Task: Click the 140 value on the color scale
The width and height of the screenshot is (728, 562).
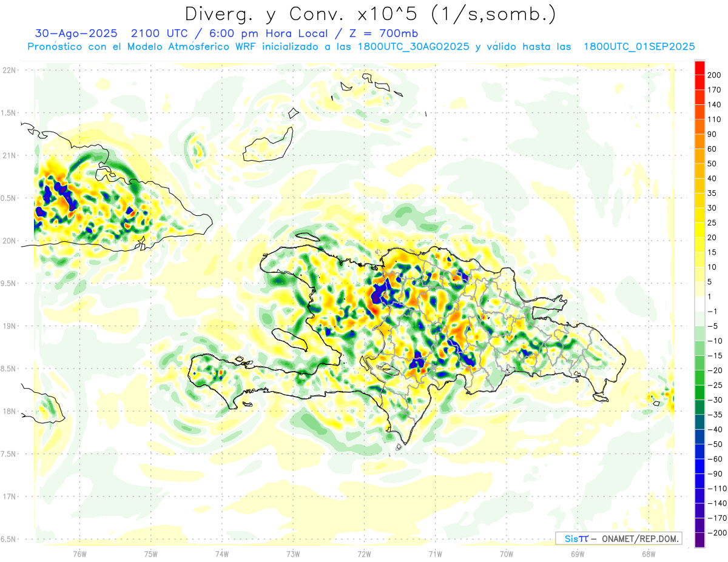Action: 715,105
